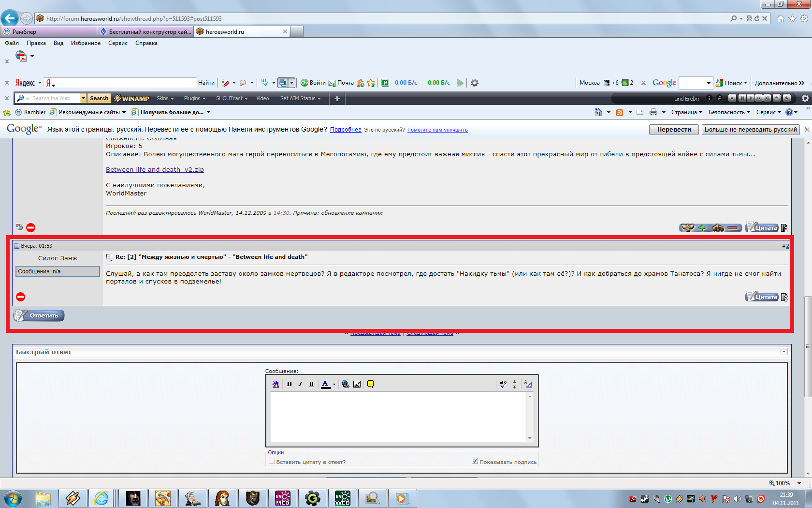Open the Between life and death v2.zip link
Image resolution: width=812 pixels, height=508 pixels.
click(x=155, y=169)
